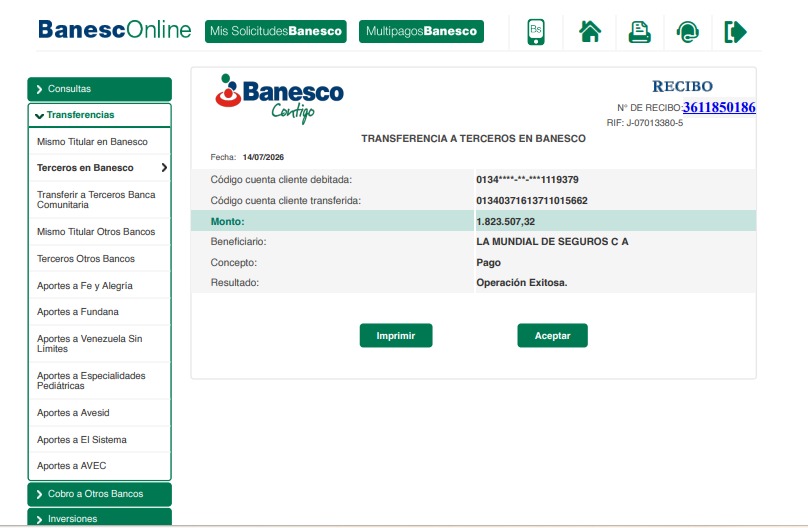This screenshot has width=808, height=528.
Task: Open Mis Solicitudes Banesco
Action: click(276, 31)
